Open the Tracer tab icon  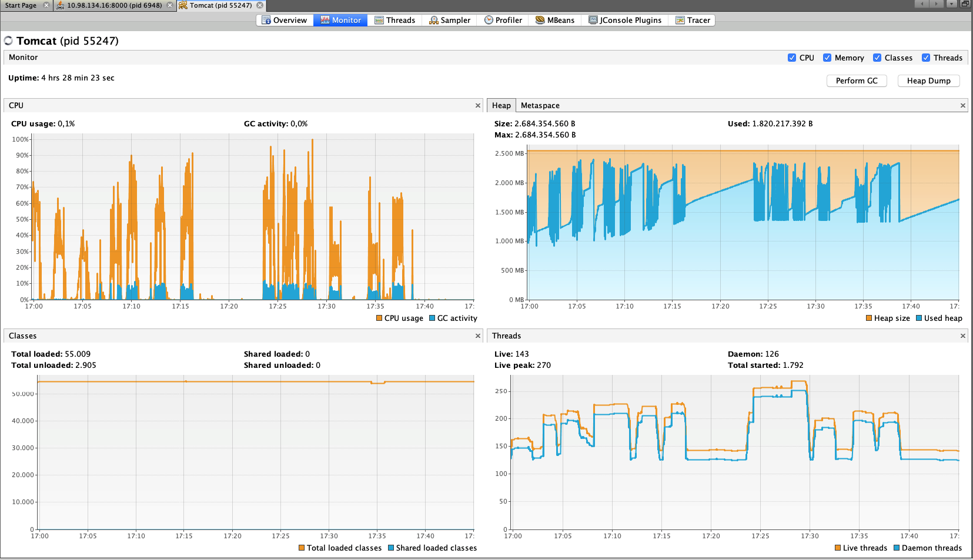click(x=680, y=20)
